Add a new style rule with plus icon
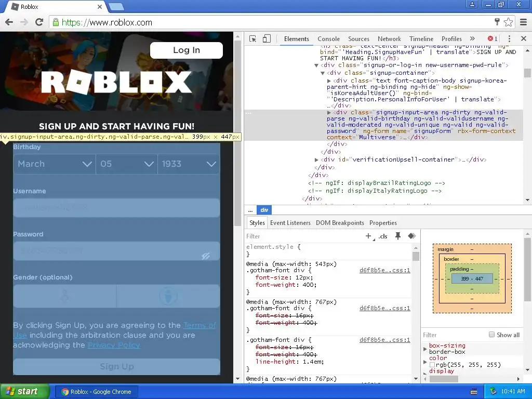This screenshot has width=532, height=399. pos(368,236)
